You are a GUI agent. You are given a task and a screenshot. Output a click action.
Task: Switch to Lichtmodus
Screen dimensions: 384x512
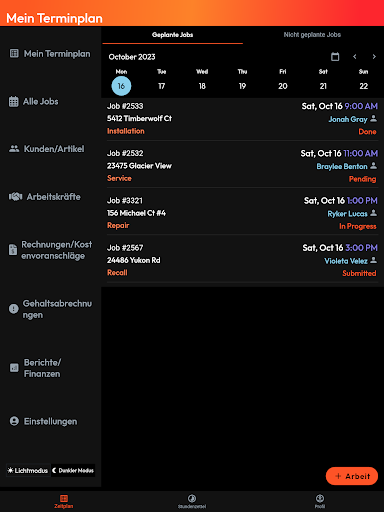[x=28, y=470]
